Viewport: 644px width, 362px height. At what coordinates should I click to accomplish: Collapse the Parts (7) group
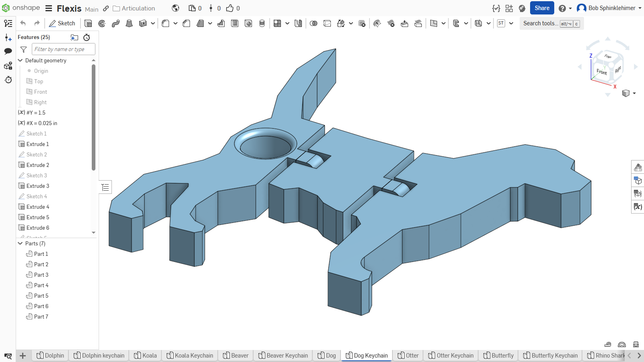(21, 243)
